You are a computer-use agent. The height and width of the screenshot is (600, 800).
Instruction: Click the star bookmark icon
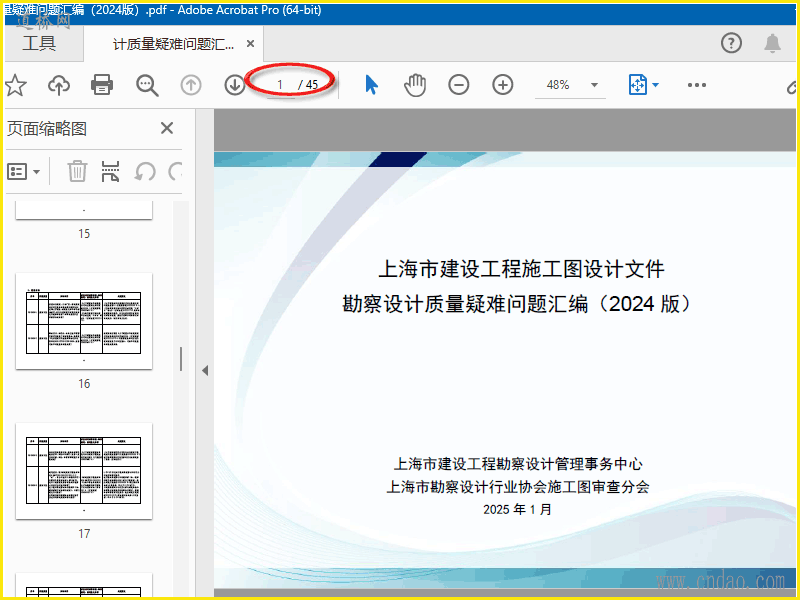coord(15,85)
